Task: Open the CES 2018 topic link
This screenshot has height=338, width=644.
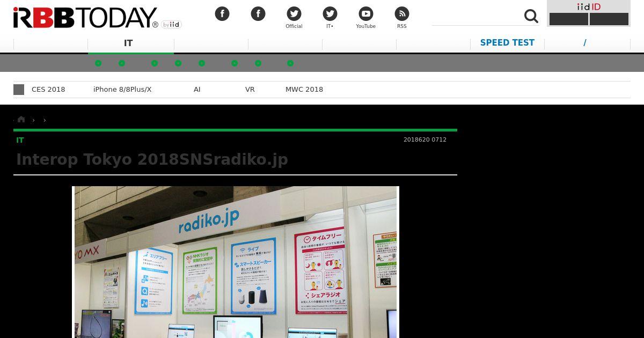Action: pos(48,90)
